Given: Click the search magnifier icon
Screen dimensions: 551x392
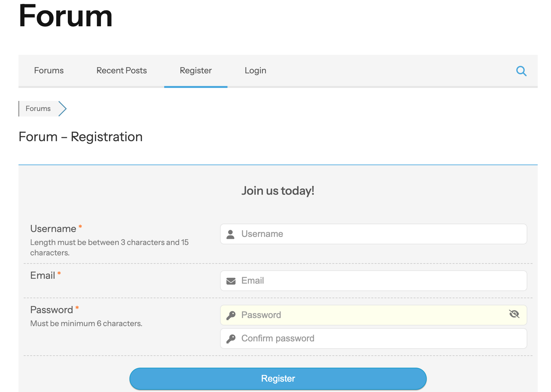Looking at the screenshot, I should pos(521,71).
